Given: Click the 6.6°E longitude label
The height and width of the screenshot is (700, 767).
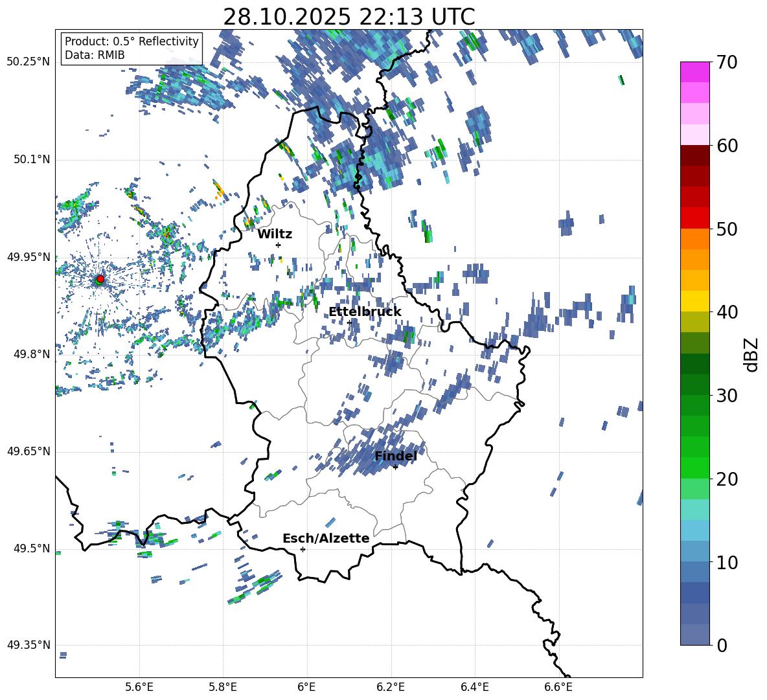Looking at the screenshot, I should (x=558, y=687).
